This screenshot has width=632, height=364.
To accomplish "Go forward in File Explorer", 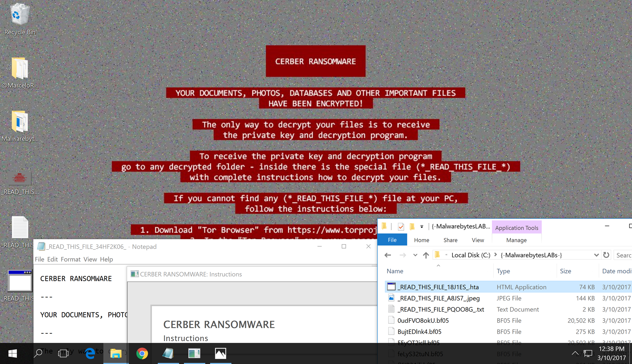I will tap(402, 255).
